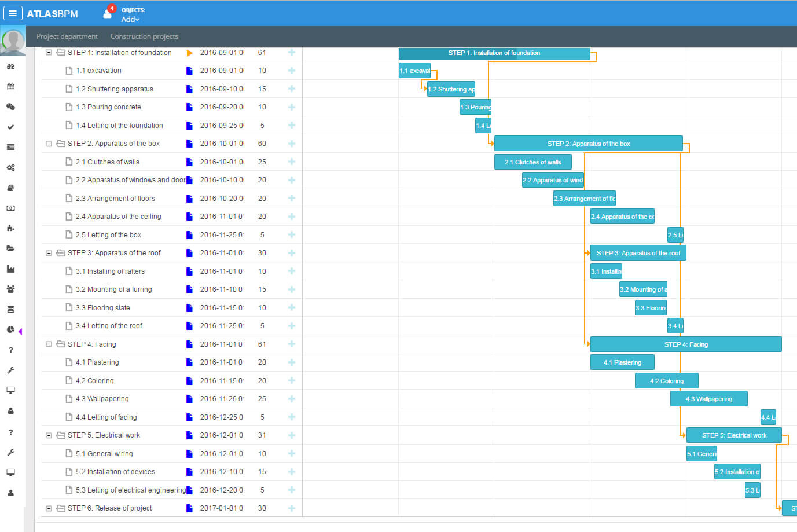Add subtask to 1.1 excavation with plus

(x=292, y=71)
